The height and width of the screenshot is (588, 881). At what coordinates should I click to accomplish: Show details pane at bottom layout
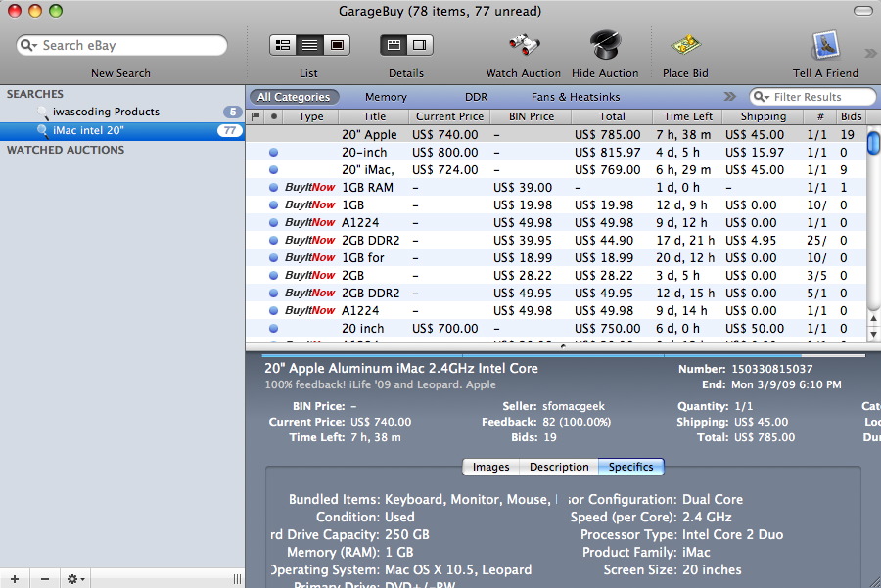[x=394, y=45]
